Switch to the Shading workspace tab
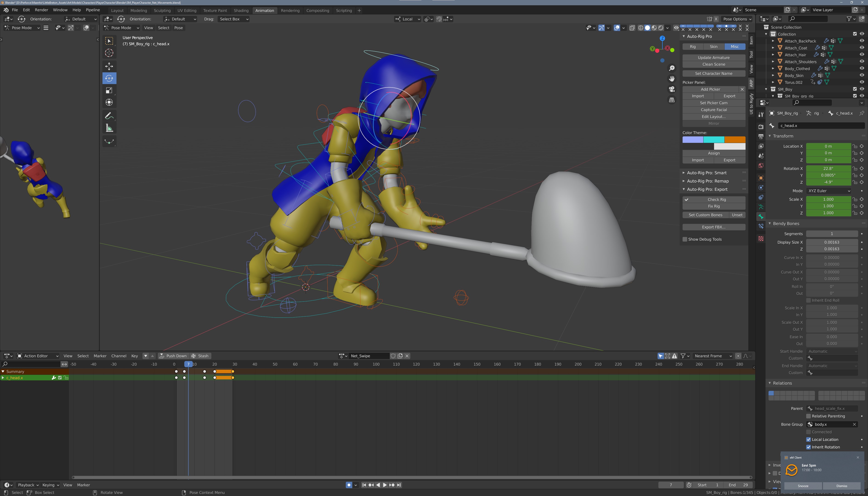868x496 pixels. point(241,10)
